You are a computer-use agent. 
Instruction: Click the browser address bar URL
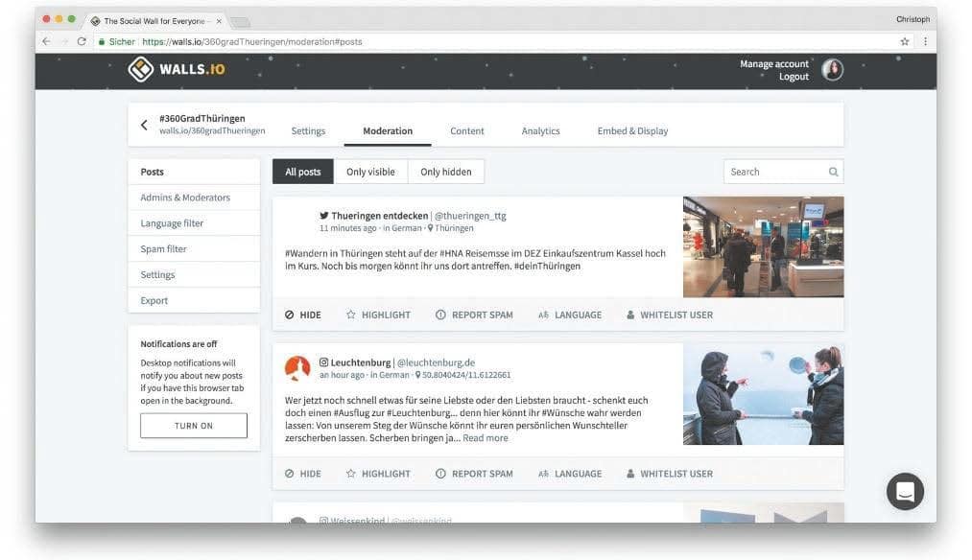coord(252,41)
